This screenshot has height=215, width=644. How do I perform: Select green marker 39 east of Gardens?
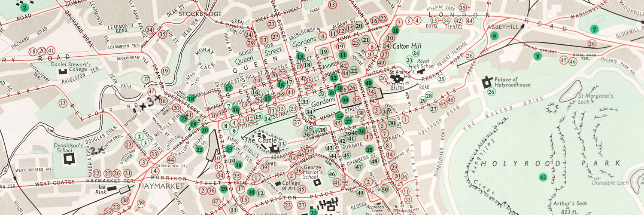(345, 100)
